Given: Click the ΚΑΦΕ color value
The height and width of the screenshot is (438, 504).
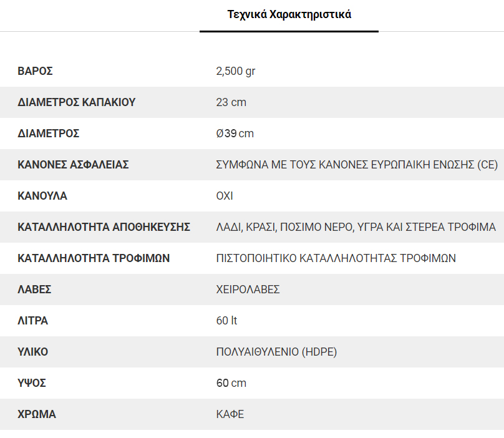Looking at the screenshot, I should [230, 414].
